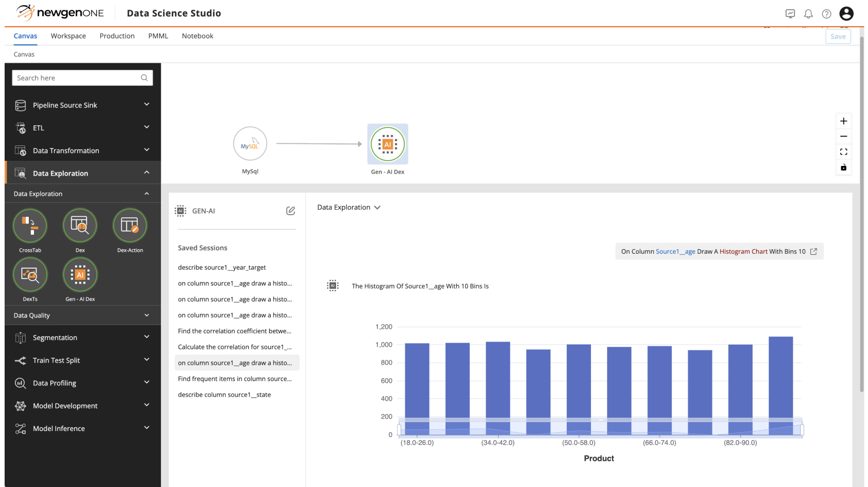Viewport: 868px width, 487px height.
Task: Click the MySql node on canvas
Action: (250, 144)
